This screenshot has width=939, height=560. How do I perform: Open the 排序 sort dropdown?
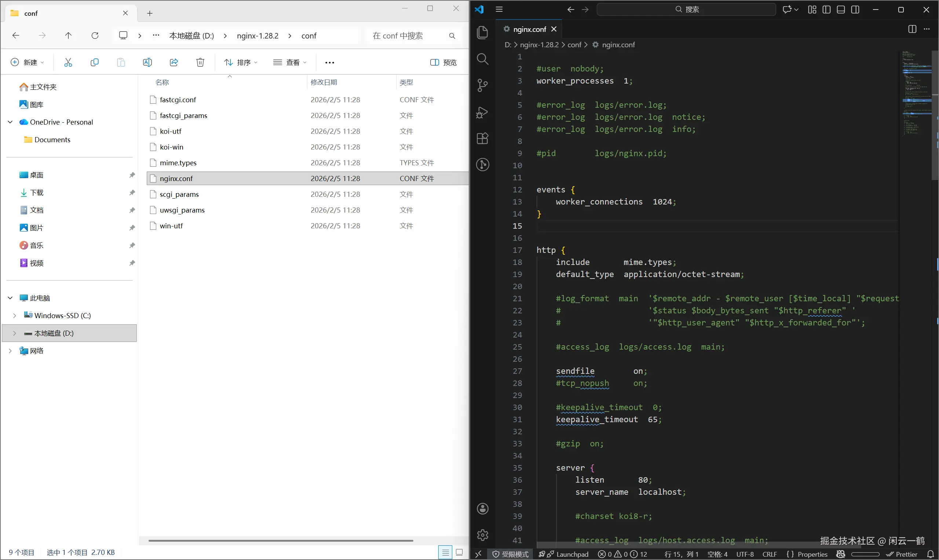point(241,62)
